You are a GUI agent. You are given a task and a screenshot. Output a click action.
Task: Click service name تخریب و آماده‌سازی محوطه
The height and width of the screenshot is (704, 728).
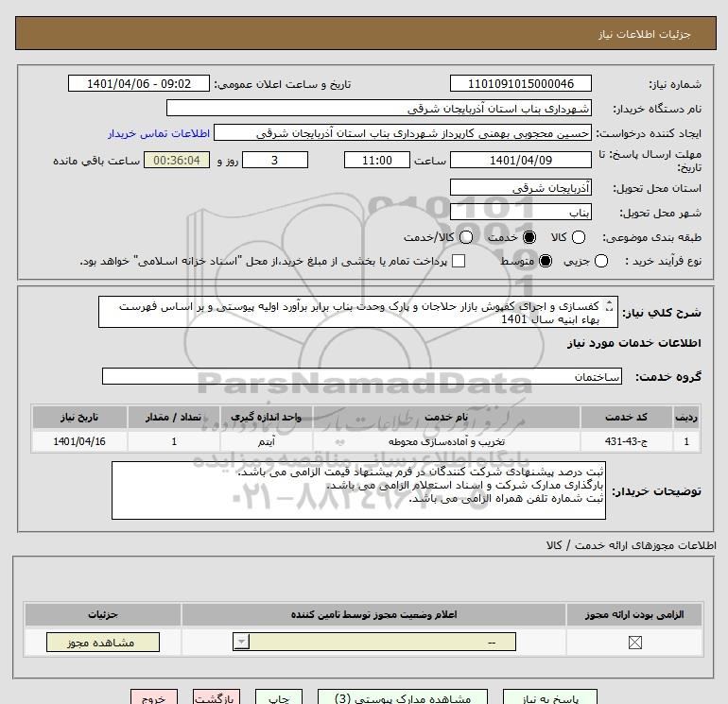click(x=446, y=441)
